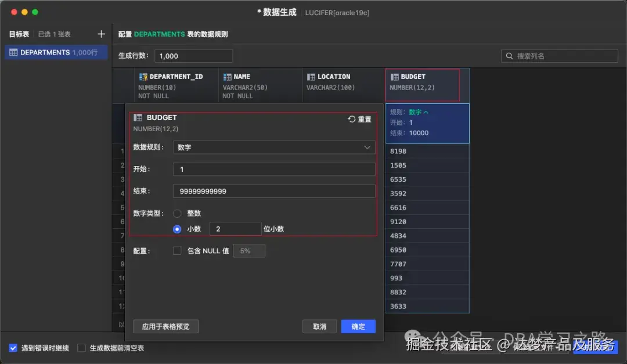Enable the include NULL values checkbox
627x364 pixels.
[177, 251]
